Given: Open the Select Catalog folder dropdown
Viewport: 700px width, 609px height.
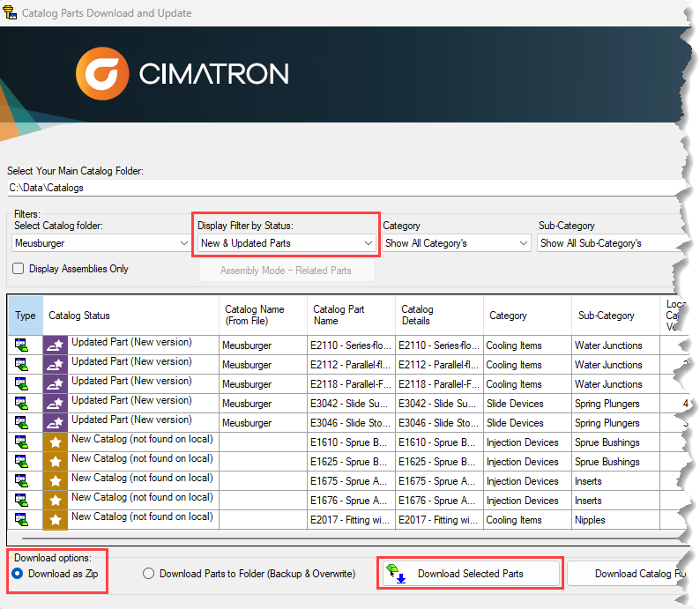Looking at the screenshot, I should tap(100, 243).
